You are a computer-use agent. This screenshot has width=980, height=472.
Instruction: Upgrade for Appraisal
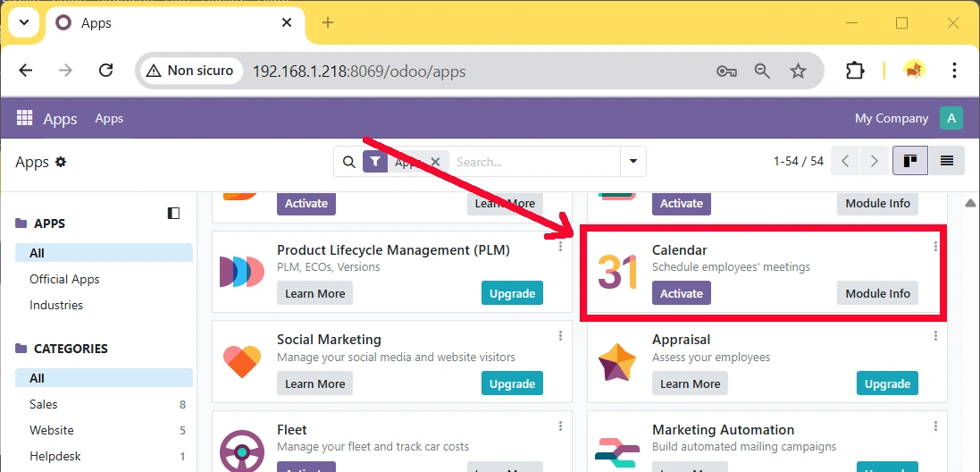887,383
